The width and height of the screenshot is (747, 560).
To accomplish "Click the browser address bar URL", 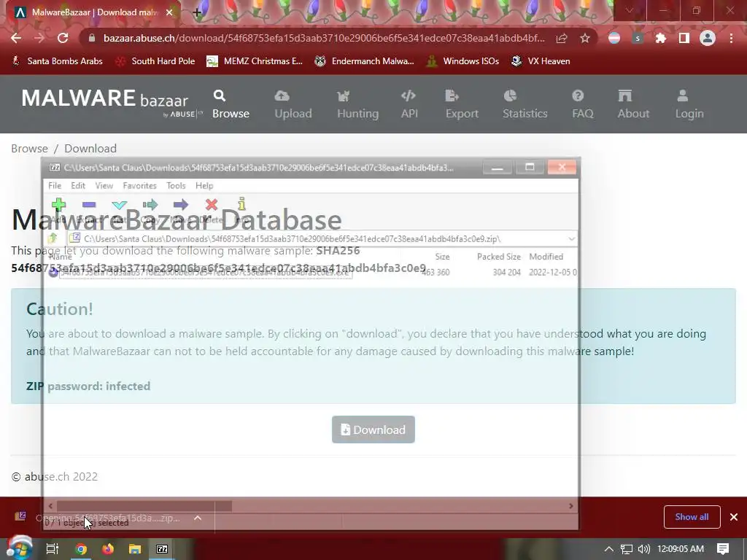I will [x=324, y=38].
